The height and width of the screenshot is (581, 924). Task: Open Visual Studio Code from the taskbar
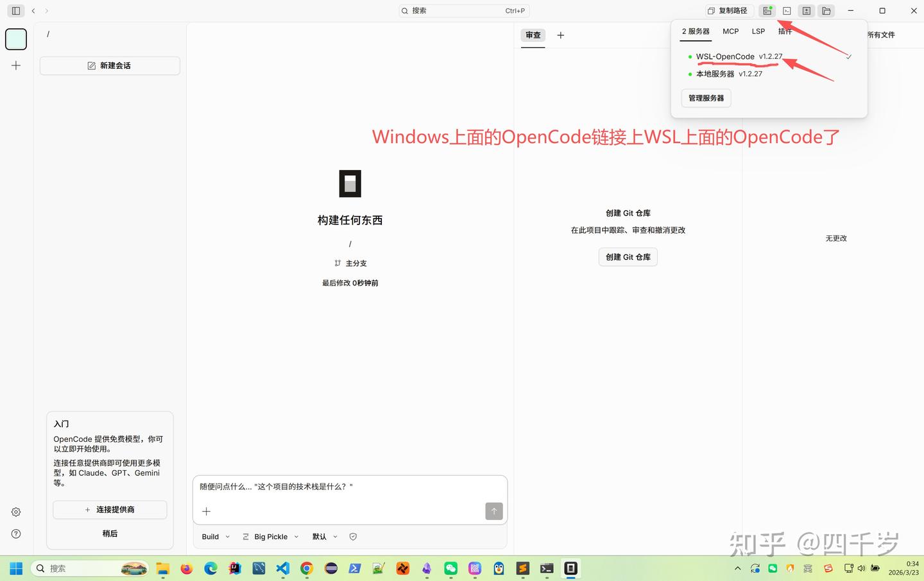click(282, 568)
